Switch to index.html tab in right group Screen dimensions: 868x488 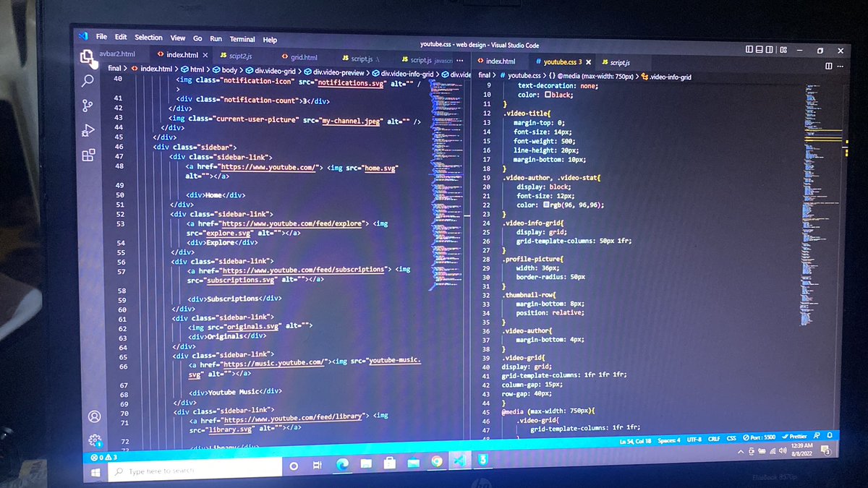tap(495, 61)
